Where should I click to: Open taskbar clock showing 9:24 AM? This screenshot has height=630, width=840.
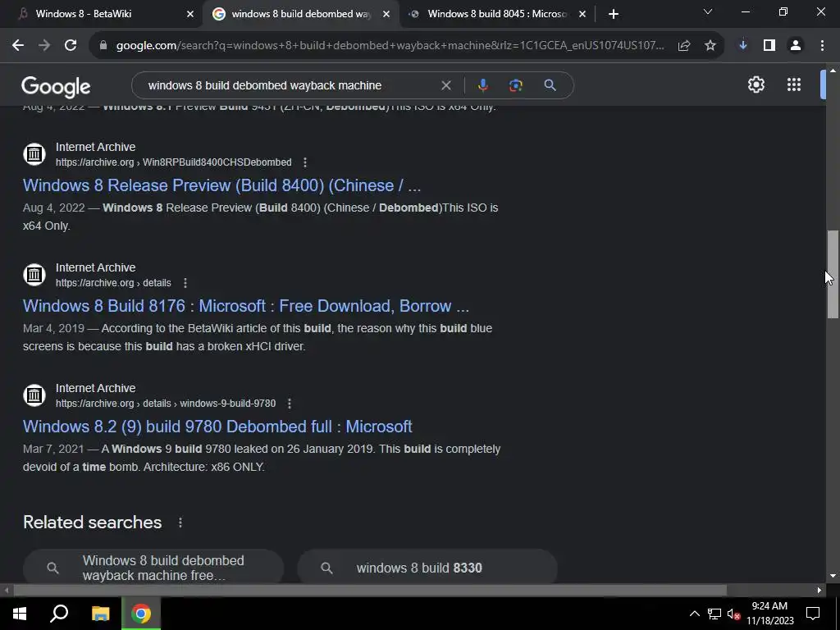pos(769,614)
